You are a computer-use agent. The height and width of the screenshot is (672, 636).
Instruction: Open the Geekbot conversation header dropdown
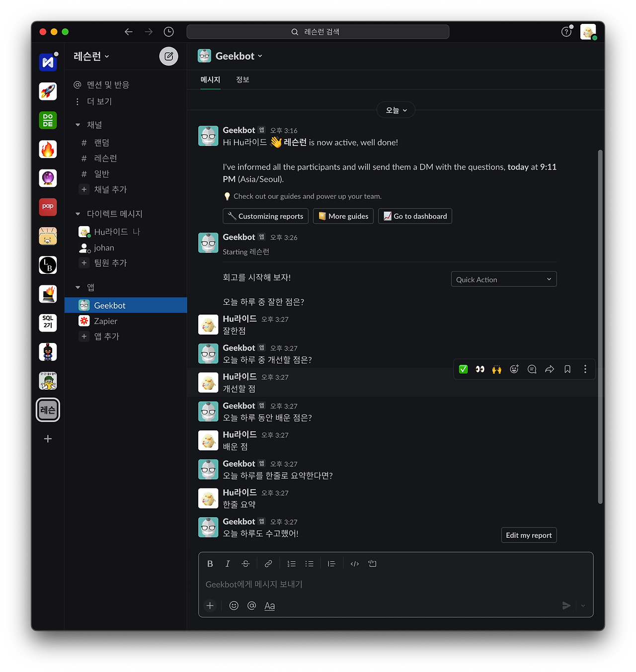[x=238, y=56]
